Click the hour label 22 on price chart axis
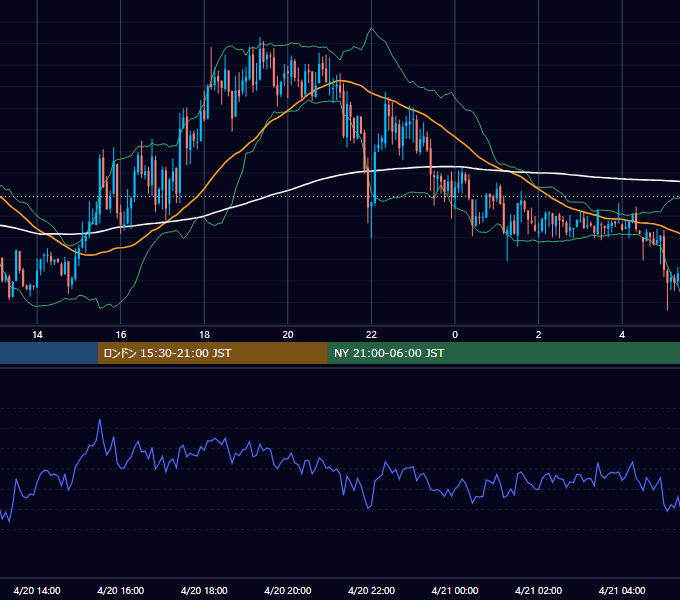 pyautogui.click(x=371, y=334)
